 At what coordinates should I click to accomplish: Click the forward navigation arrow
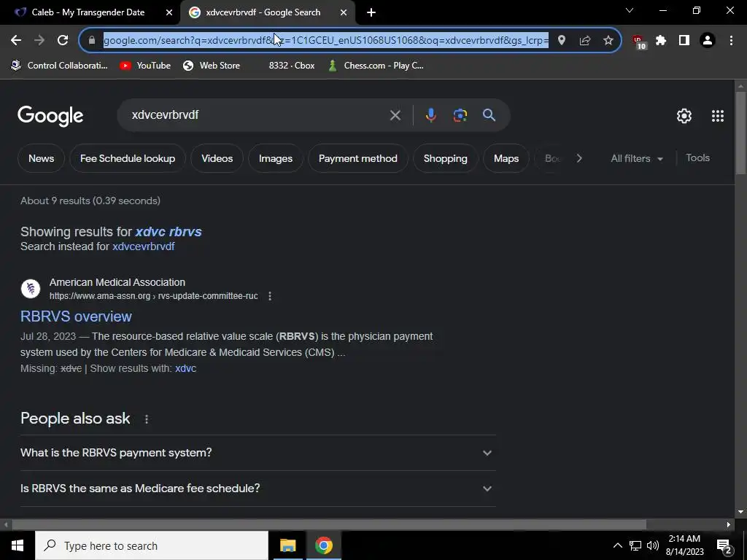[x=39, y=41]
